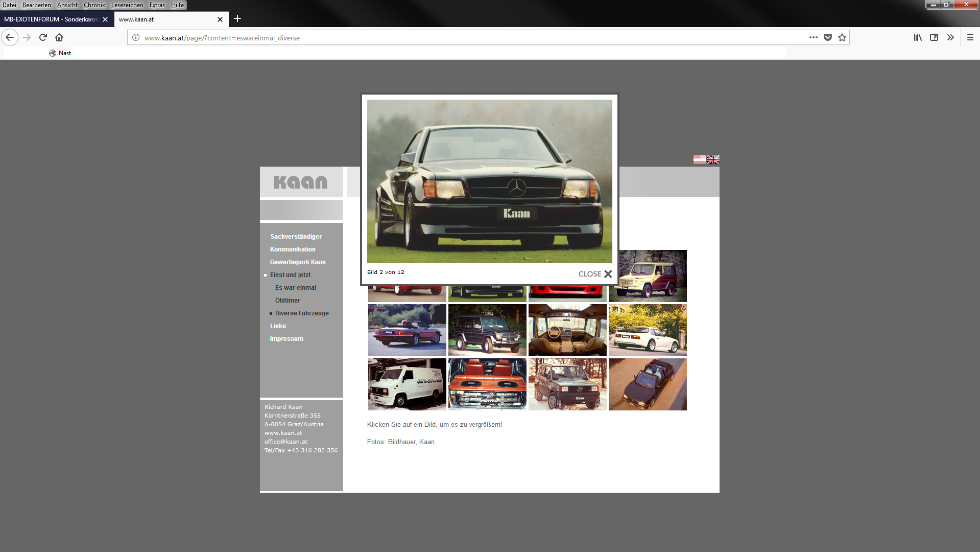Open the Gewerbepark Kaan page
The height and width of the screenshot is (552, 980).
coord(298,262)
